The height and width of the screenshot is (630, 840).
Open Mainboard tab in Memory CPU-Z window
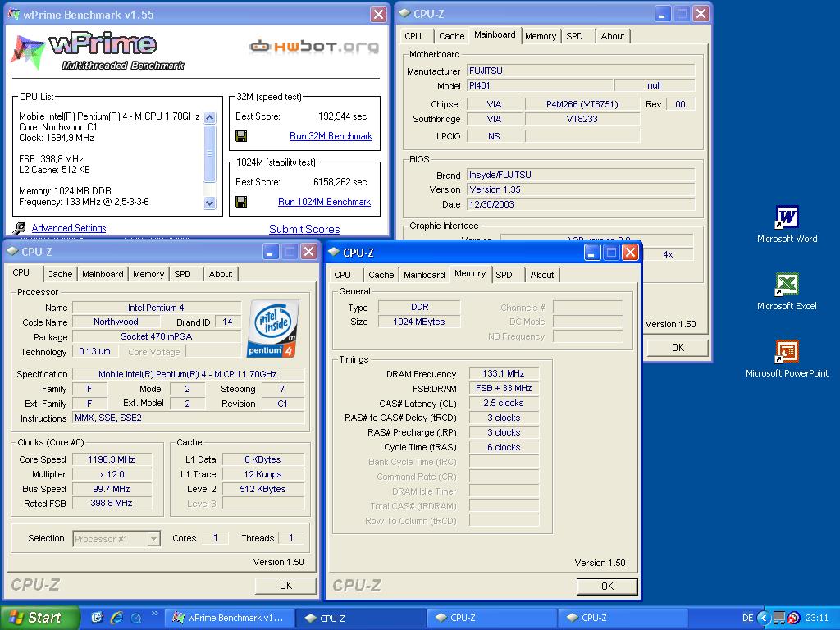424,275
